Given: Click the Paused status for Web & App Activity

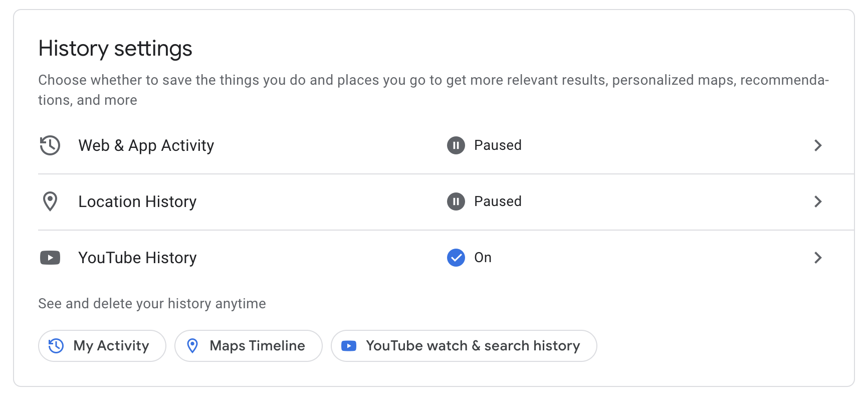Looking at the screenshot, I should (498, 145).
